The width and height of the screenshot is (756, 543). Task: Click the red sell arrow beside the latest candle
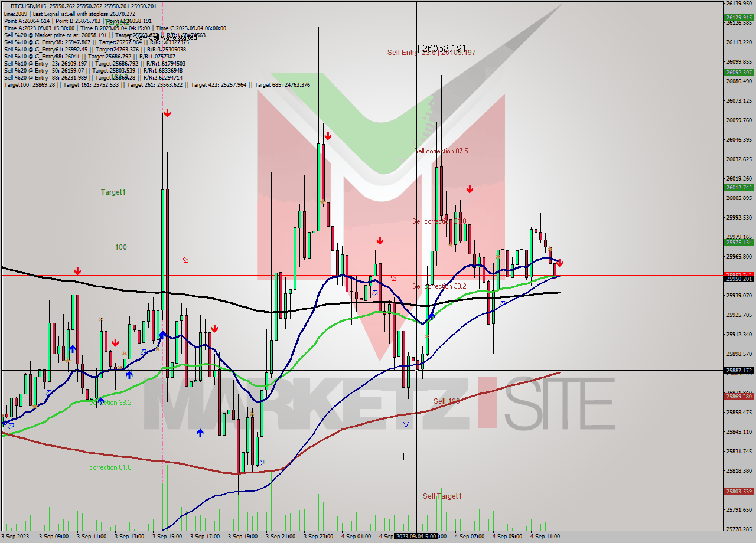tap(559, 263)
